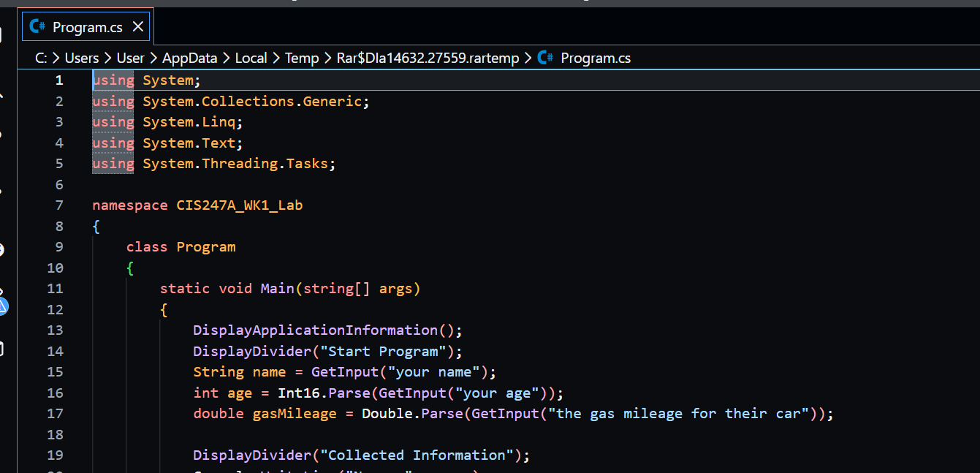Image resolution: width=980 pixels, height=473 pixels.
Task: Click DisplayApplicationInformation call on line 13
Action: [316, 330]
